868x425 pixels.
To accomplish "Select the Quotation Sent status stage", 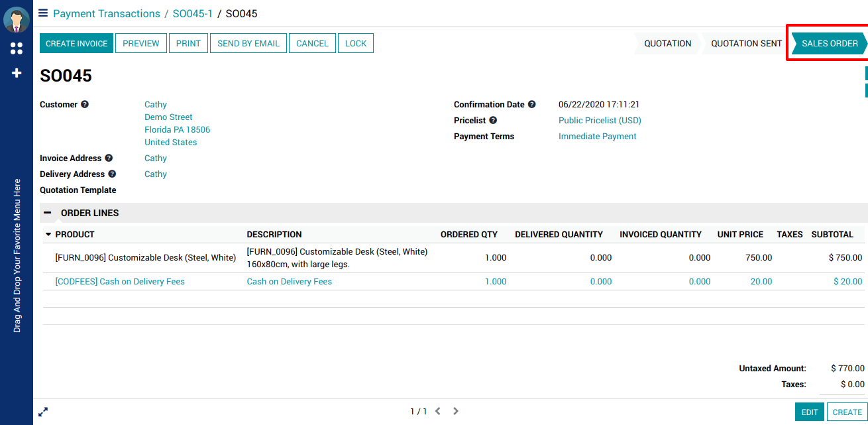I will [x=746, y=44].
